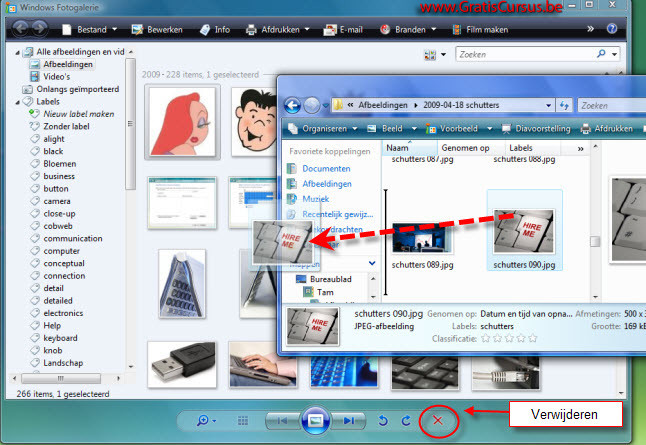
Task: Start Diavoorstelling in Explorer
Action: pos(536,129)
